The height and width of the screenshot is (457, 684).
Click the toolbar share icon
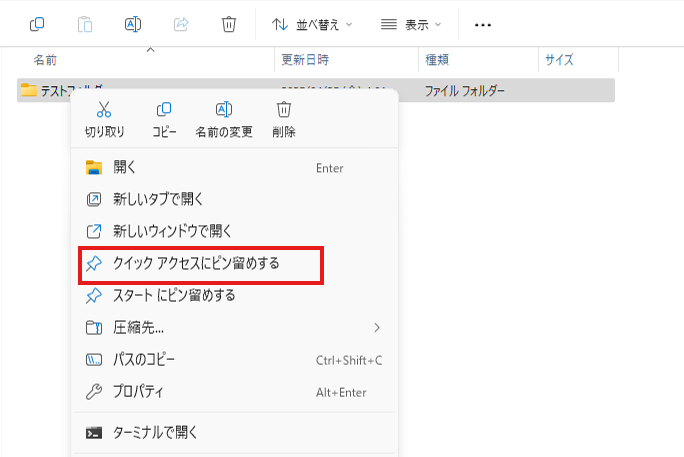click(181, 24)
